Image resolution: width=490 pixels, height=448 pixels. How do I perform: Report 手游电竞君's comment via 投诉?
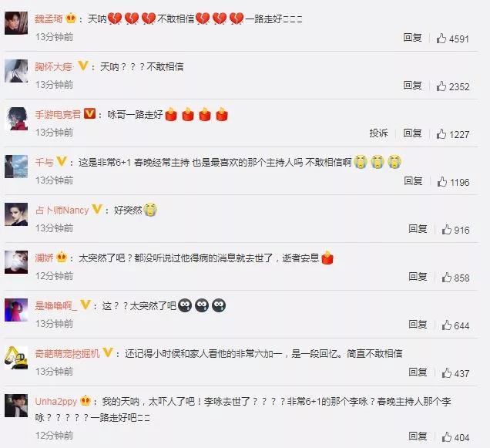coord(378,133)
